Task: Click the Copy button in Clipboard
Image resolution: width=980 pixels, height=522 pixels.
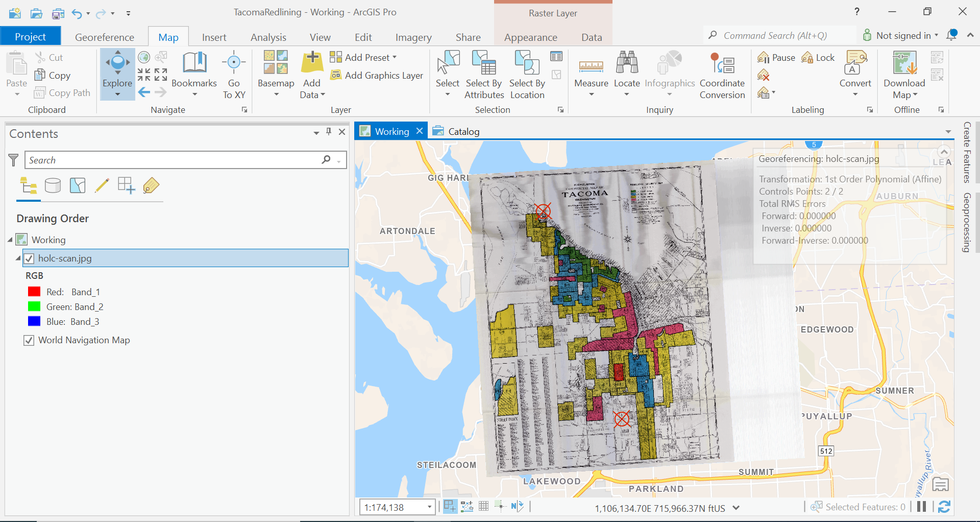Action: 53,75
